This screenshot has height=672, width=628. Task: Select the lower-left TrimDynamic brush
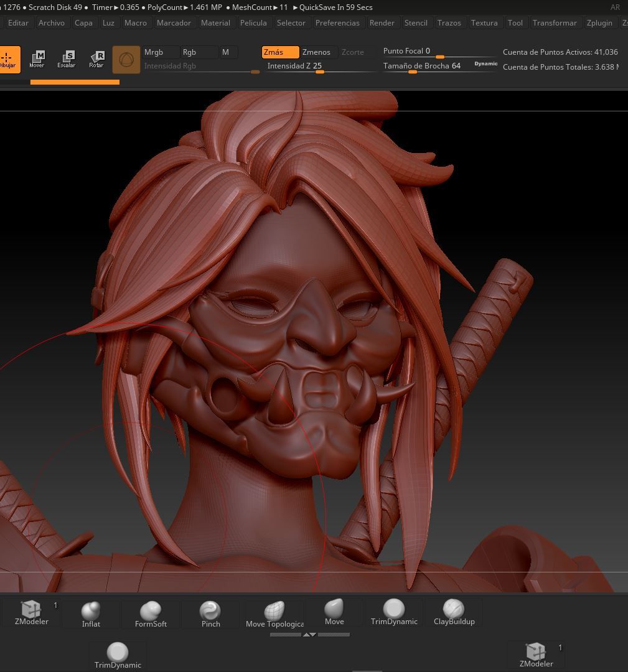(x=118, y=656)
